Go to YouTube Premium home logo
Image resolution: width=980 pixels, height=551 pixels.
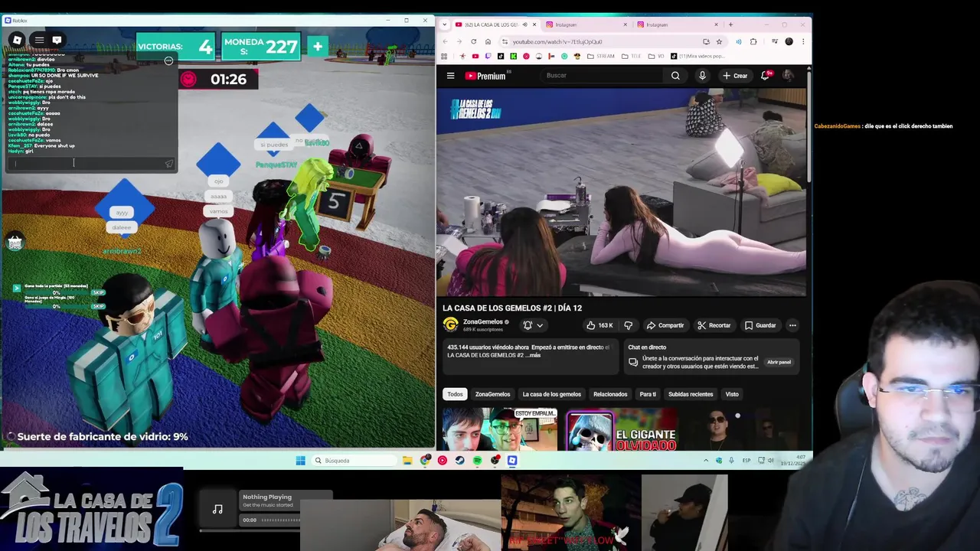click(x=485, y=76)
